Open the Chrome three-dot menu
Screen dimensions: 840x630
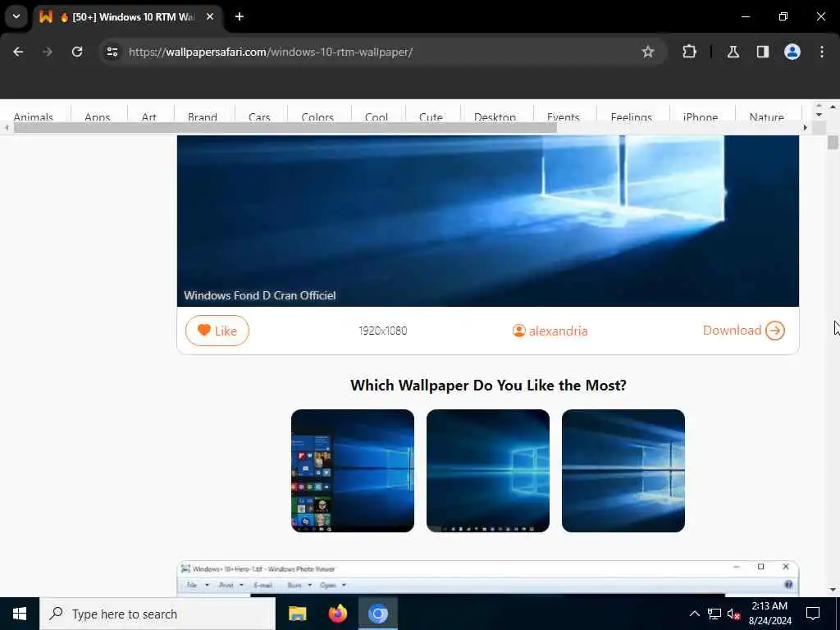822,52
